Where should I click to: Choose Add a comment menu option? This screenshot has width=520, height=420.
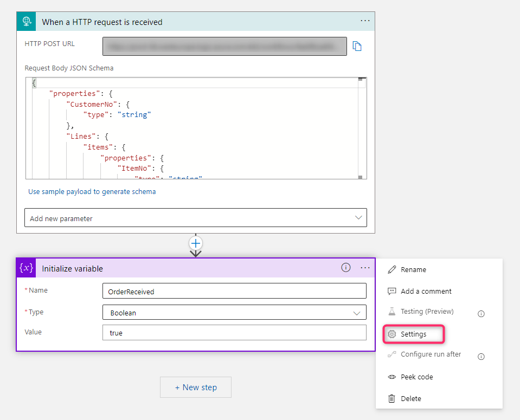[x=426, y=291]
